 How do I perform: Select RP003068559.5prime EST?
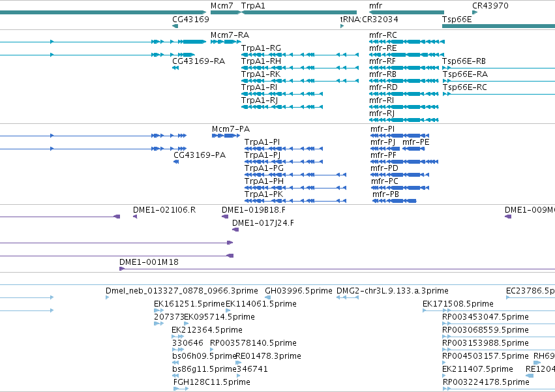point(499,337)
